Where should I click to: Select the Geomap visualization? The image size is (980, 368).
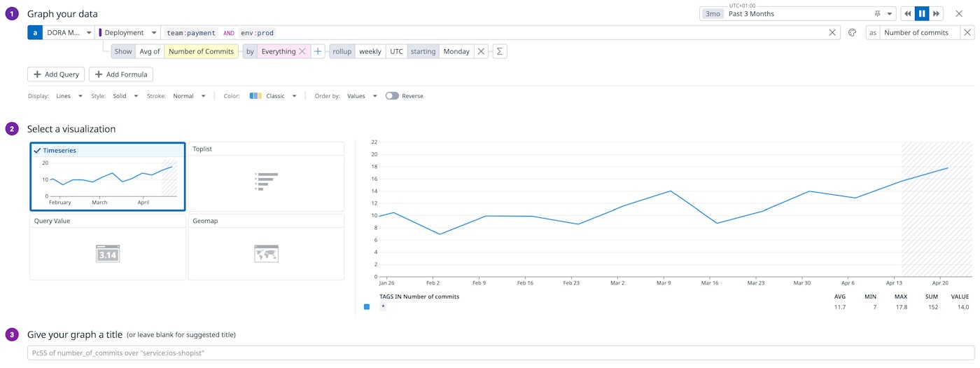point(266,247)
